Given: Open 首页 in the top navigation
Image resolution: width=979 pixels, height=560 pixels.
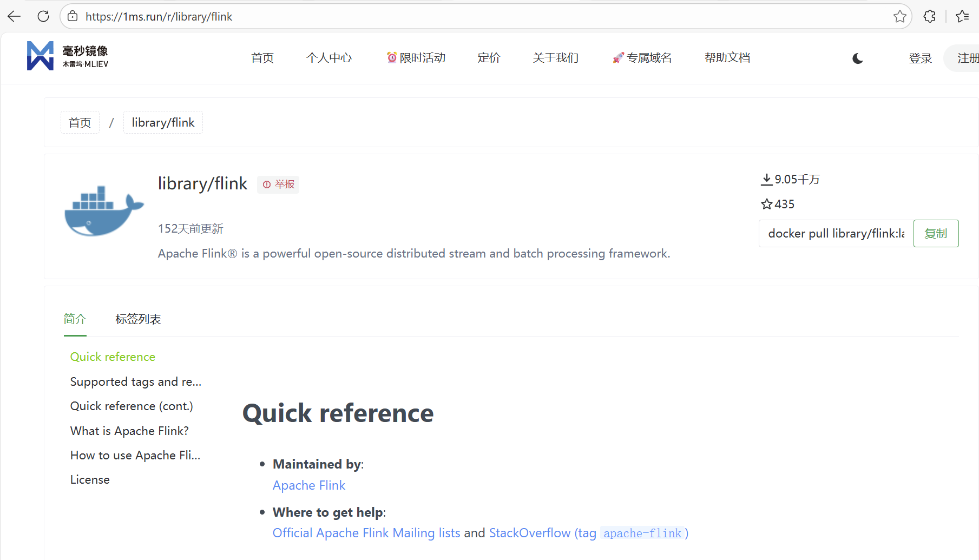Looking at the screenshot, I should tap(262, 58).
